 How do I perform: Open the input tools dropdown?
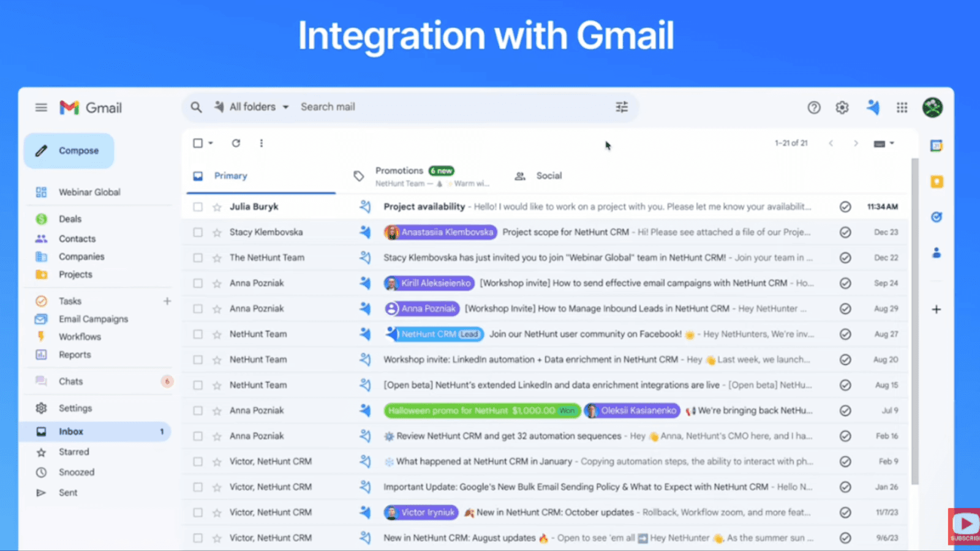click(883, 143)
